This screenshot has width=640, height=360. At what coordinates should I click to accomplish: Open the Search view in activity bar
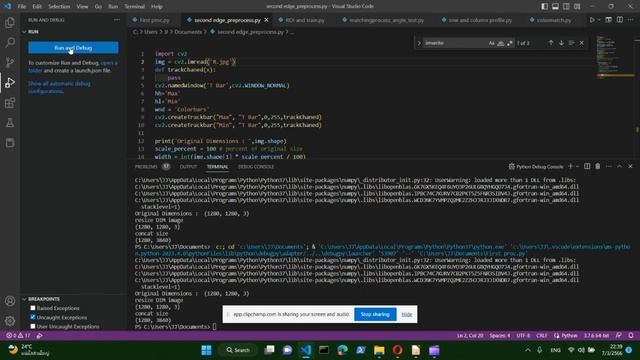point(10,42)
